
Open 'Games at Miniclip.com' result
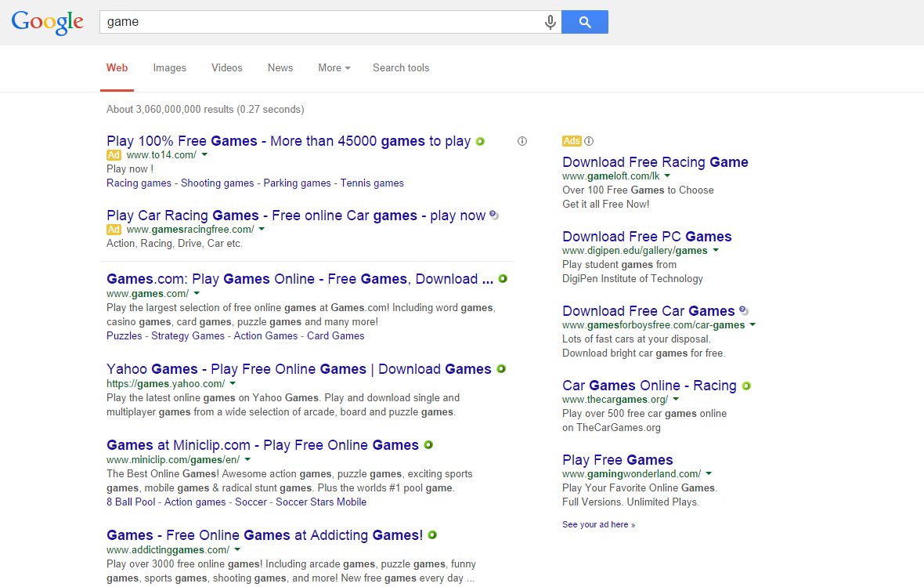click(x=263, y=445)
